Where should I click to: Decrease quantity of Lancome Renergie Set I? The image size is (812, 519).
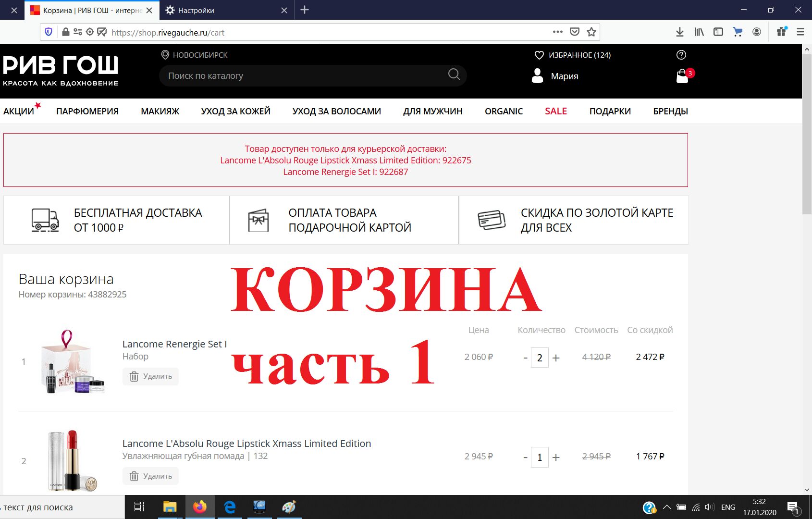[525, 358]
